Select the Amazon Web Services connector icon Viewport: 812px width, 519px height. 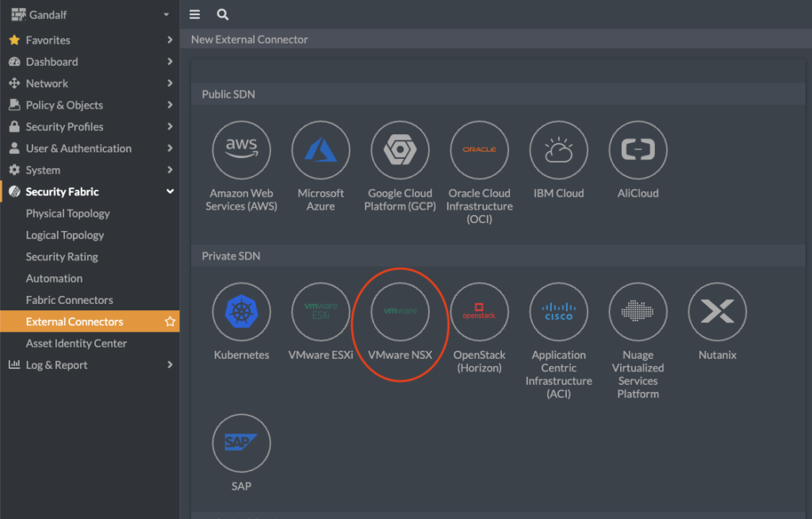(x=241, y=151)
